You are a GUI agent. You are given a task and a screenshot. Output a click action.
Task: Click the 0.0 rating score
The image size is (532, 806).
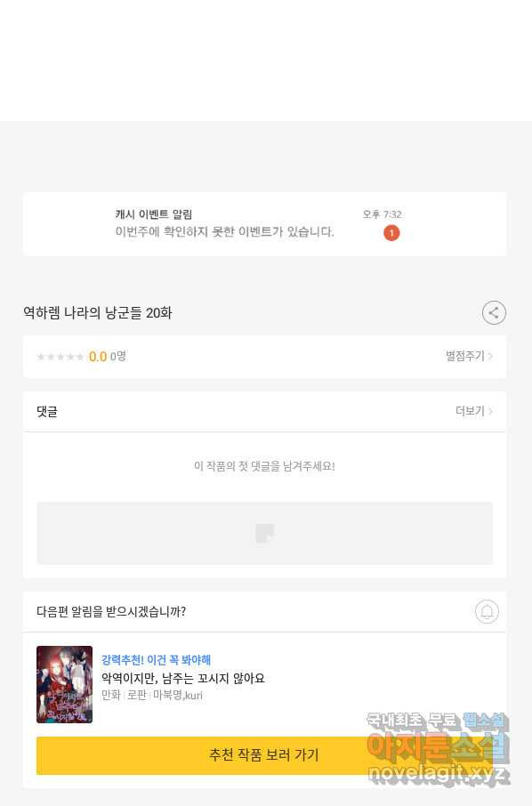point(98,357)
